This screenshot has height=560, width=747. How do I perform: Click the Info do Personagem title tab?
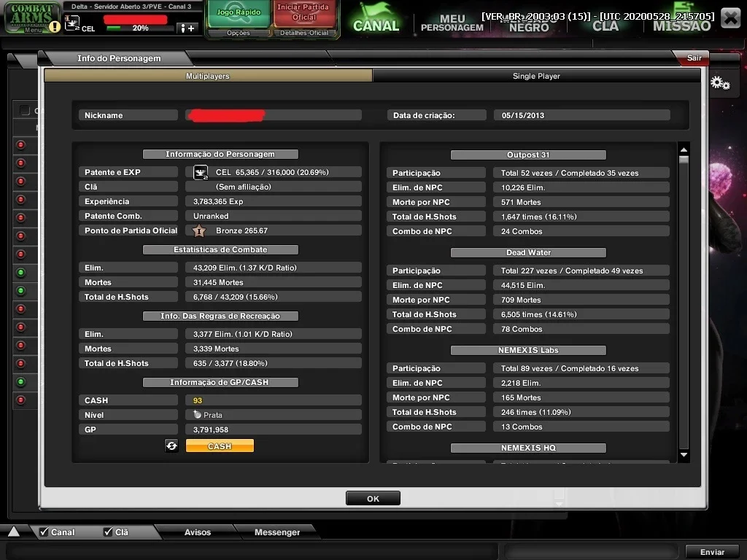119,58
